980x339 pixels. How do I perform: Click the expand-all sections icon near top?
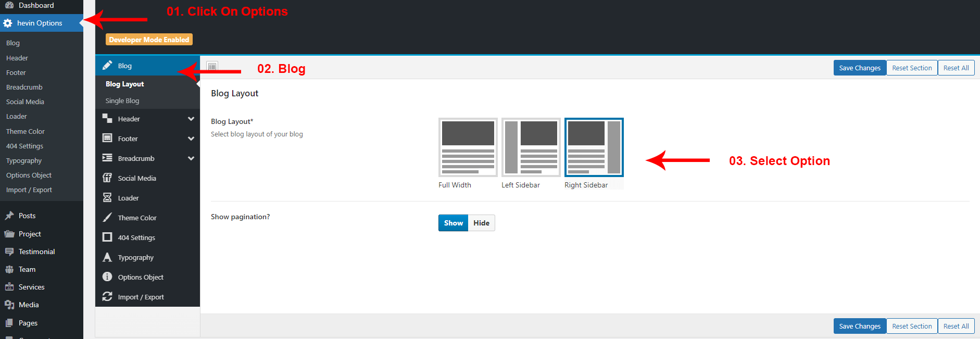tap(212, 67)
